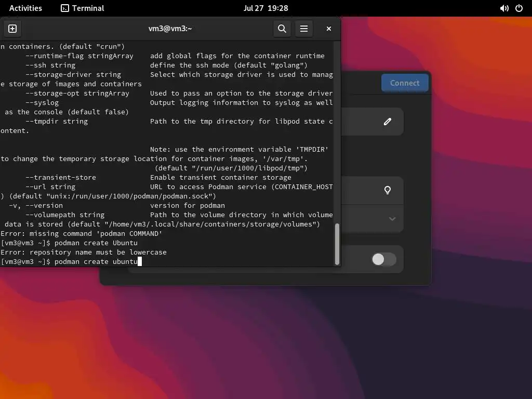Click the '--runtime-flag stringArray' option text

click(x=79, y=56)
